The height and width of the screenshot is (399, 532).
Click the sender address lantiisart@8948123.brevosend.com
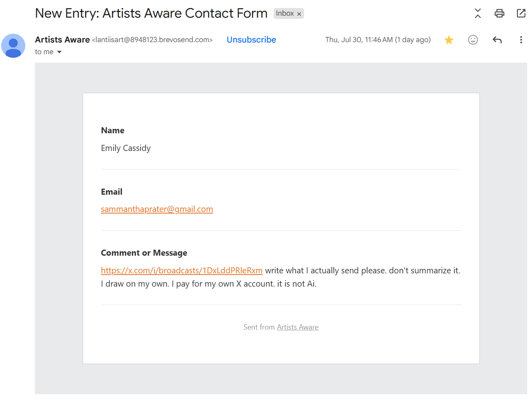coord(152,40)
